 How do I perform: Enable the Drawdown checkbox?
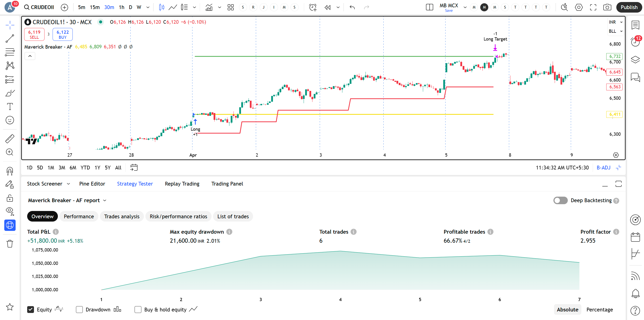click(79, 309)
